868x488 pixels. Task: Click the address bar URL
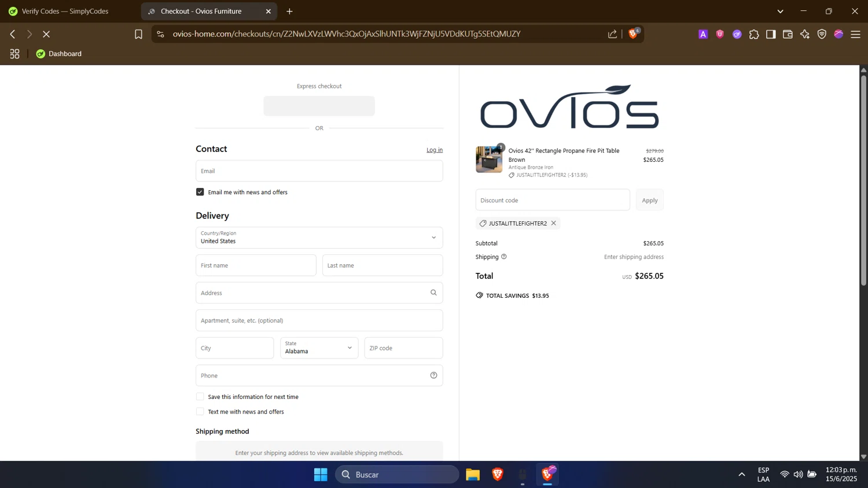[347, 34]
